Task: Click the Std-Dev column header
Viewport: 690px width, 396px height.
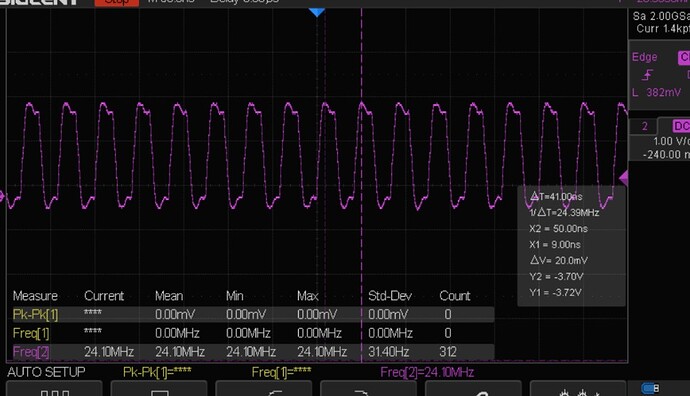Action: (x=390, y=296)
